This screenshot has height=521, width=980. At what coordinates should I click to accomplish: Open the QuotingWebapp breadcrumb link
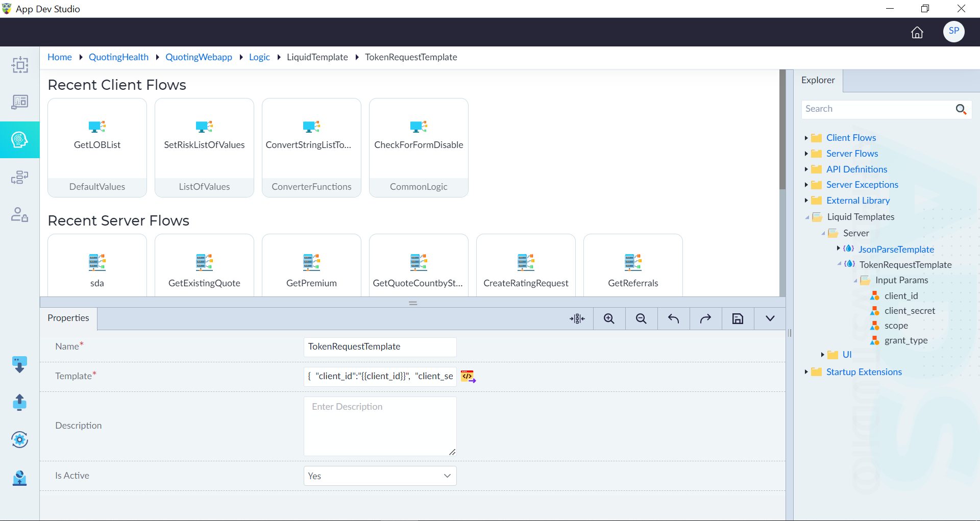click(199, 57)
